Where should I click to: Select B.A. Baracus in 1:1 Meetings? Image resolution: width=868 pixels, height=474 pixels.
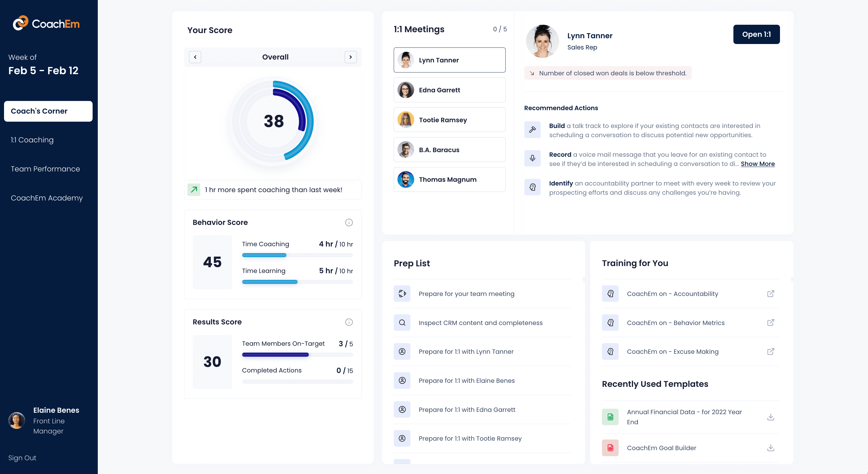[450, 150]
